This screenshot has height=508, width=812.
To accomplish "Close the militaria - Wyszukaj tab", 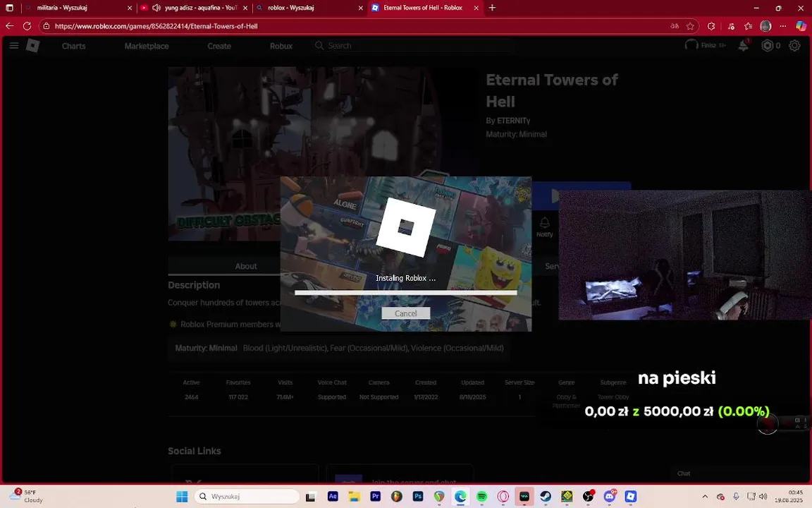I will point(130,8).
